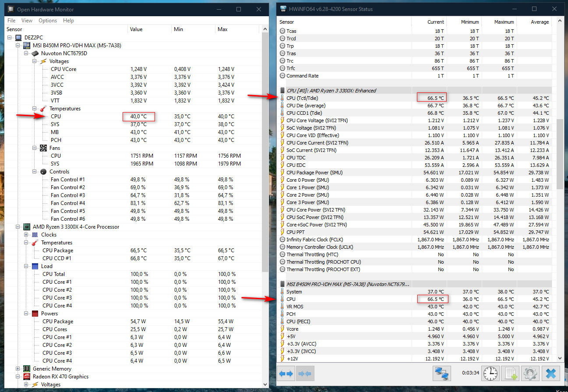Click the Current column header in HWiNFO
Screen dimensions: 568x392
tap(430, 22)
